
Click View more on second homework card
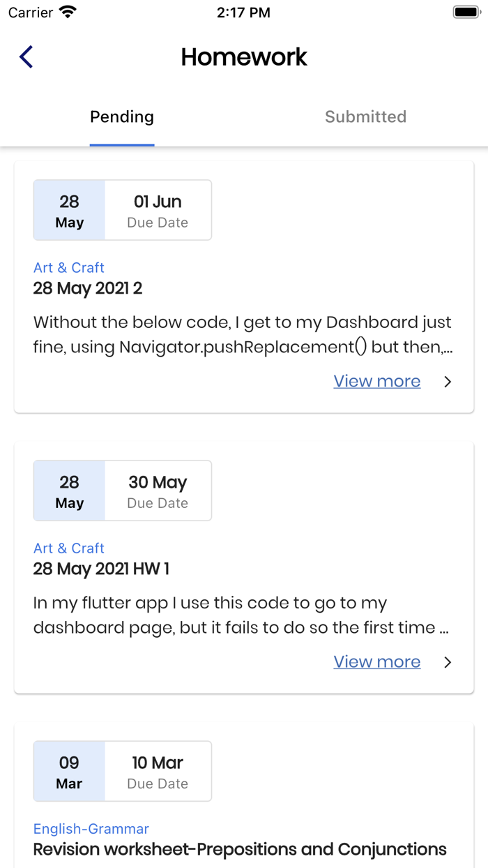[x=376, y=661]
